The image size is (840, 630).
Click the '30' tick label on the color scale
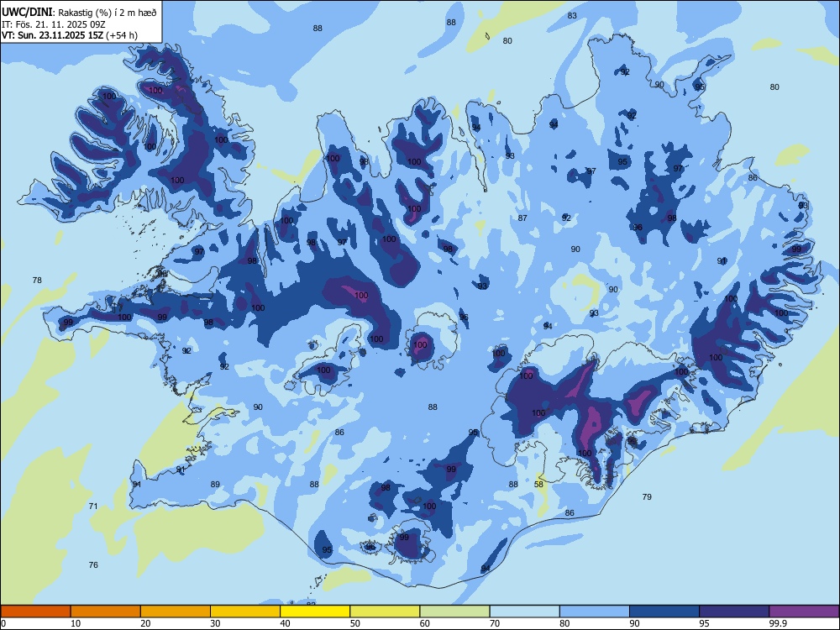(x=215, y=623)
